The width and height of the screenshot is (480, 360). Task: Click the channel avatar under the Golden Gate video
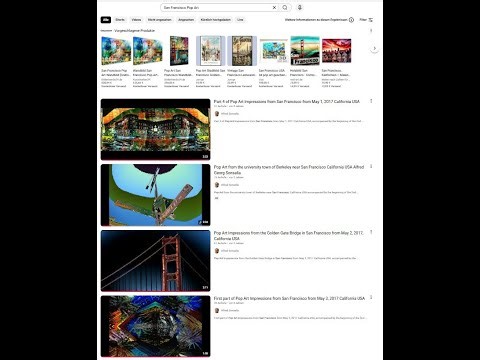(x=217, y=251)
